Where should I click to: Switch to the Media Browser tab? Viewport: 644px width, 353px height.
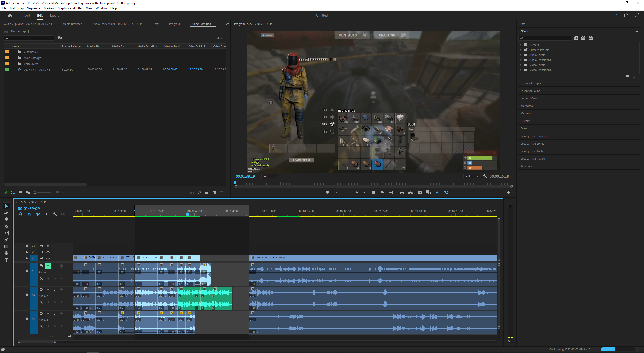72,24
